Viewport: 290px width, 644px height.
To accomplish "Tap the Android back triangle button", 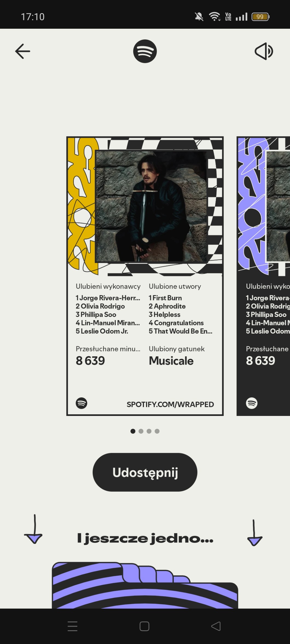I will (x=216, y=626).
